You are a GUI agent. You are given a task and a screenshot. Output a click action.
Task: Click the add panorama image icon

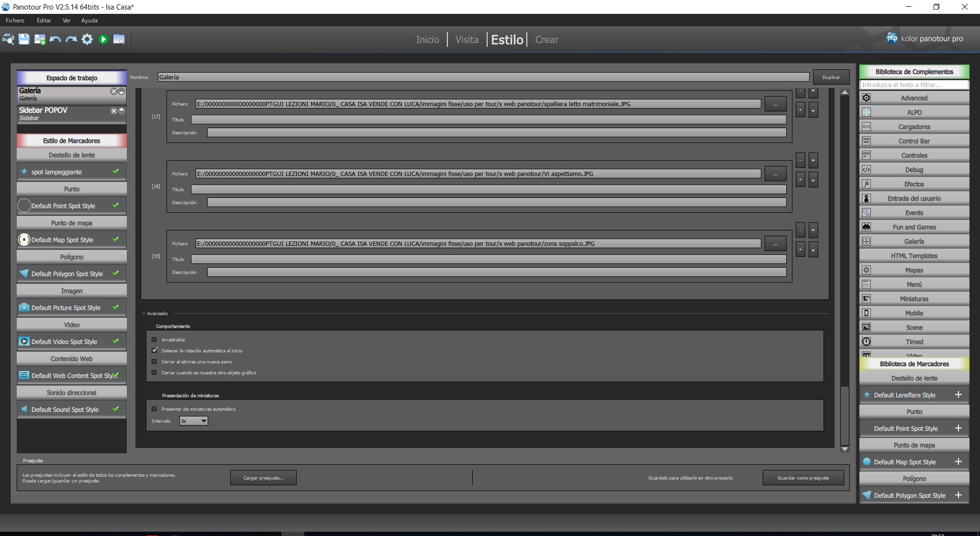pyautogui.click(x=40, y=39)
